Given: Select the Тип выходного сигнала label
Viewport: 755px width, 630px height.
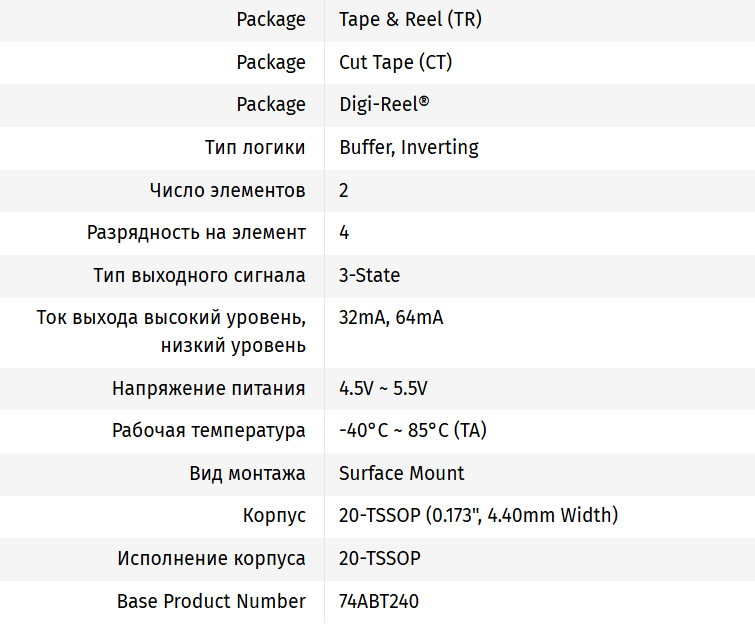Looking at the screenshot, I should (x=199, y=275).
